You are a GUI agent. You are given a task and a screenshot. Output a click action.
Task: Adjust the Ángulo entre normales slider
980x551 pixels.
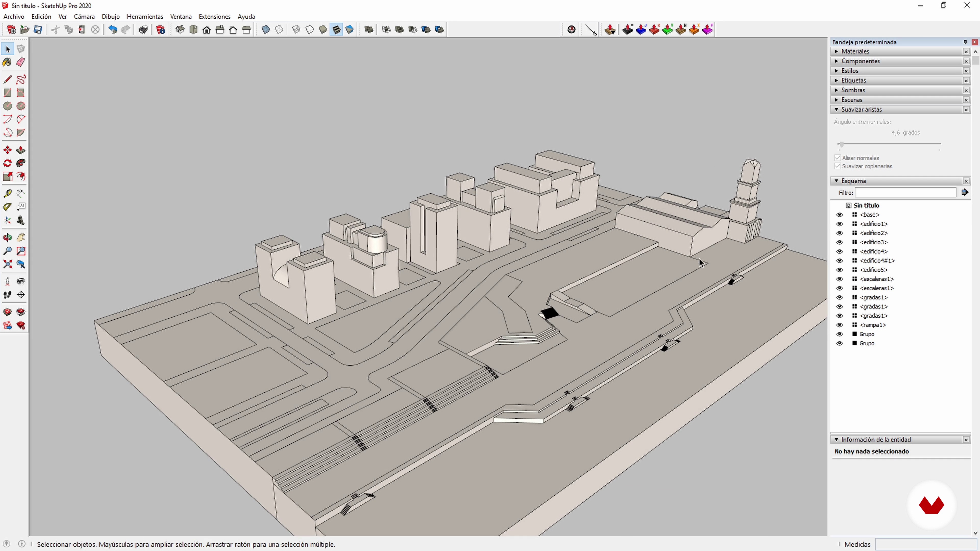[841, 144]
